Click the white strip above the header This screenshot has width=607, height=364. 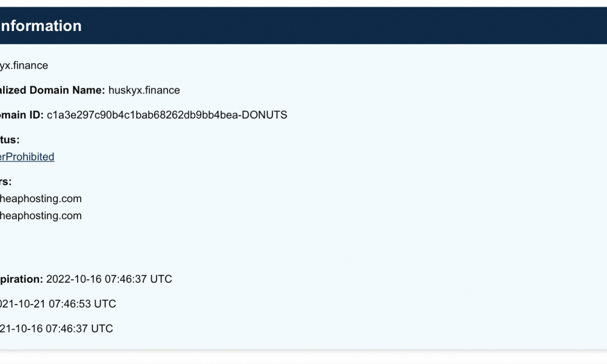coord(303,3)
